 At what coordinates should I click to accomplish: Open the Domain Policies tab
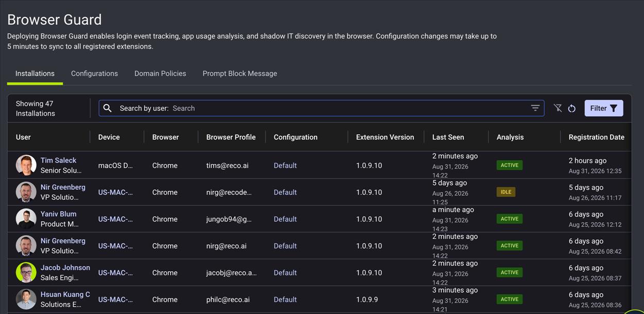[x=160, y=74]
